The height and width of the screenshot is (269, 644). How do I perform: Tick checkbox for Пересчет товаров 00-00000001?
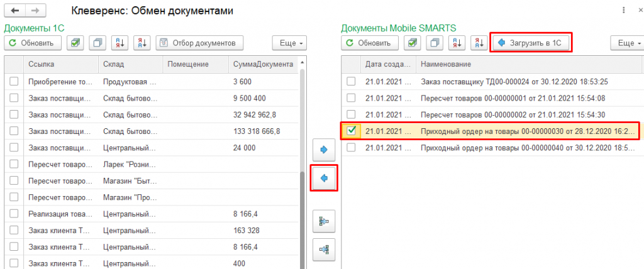tap(352, 97)
